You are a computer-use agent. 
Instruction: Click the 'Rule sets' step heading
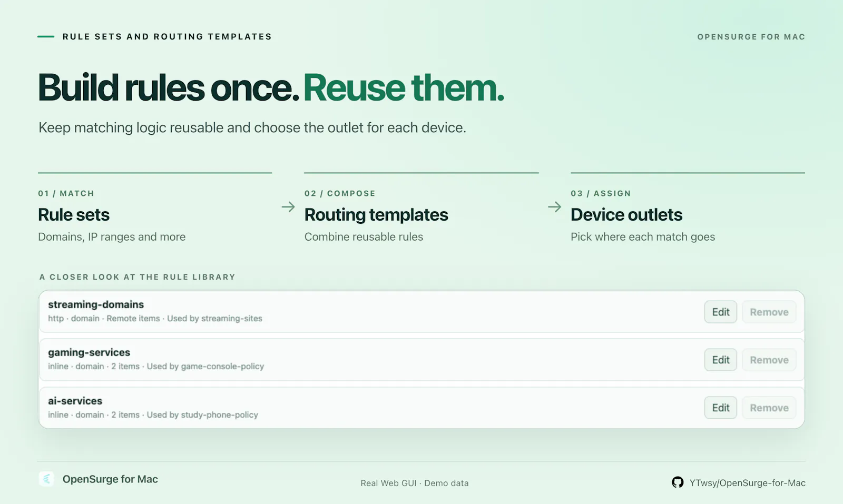tap(74, 215)
